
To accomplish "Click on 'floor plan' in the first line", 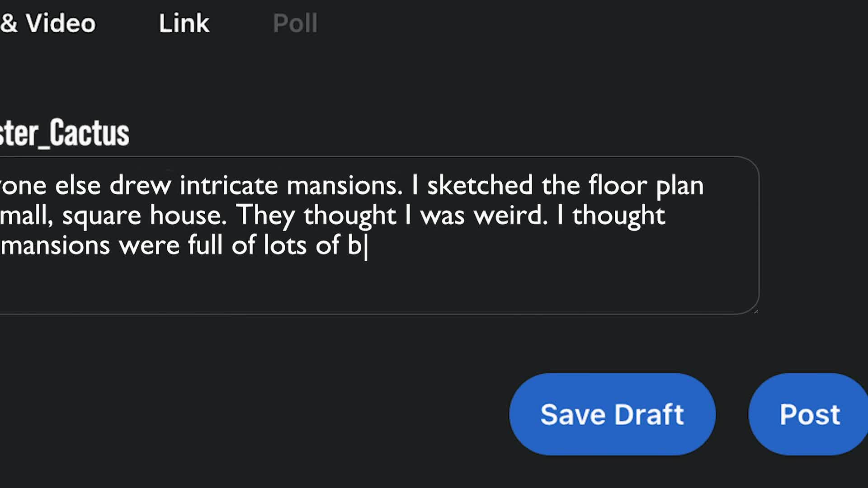I will coord(646,185).
